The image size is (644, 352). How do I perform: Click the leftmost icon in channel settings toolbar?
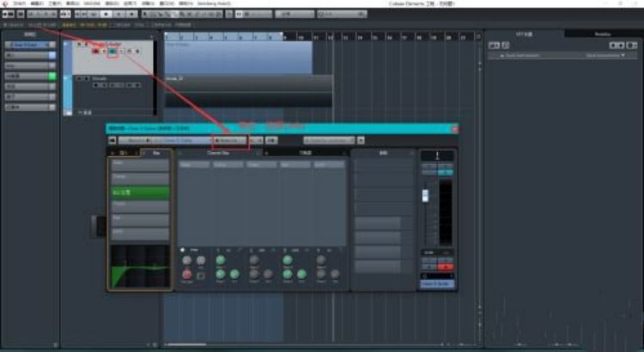(x=112, y=141)
